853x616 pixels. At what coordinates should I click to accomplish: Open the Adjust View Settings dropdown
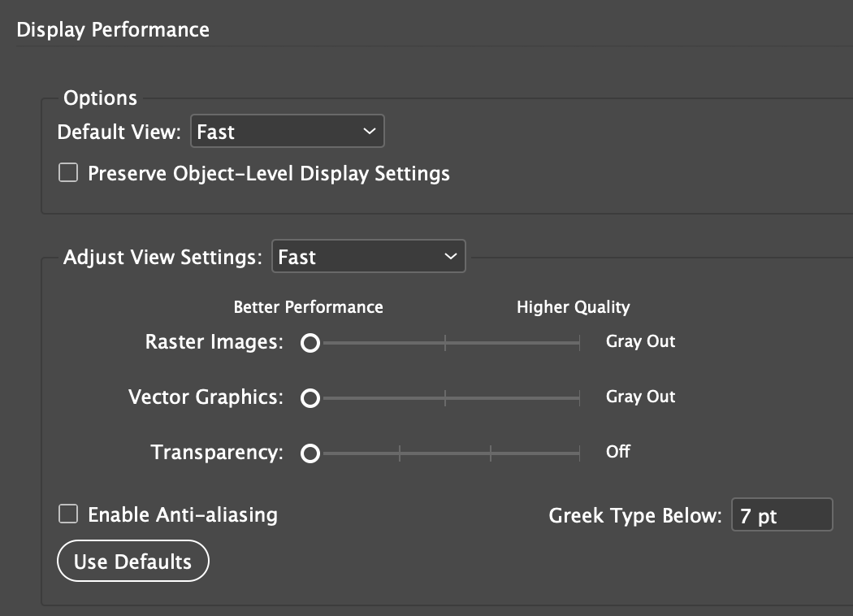(368, 257)
